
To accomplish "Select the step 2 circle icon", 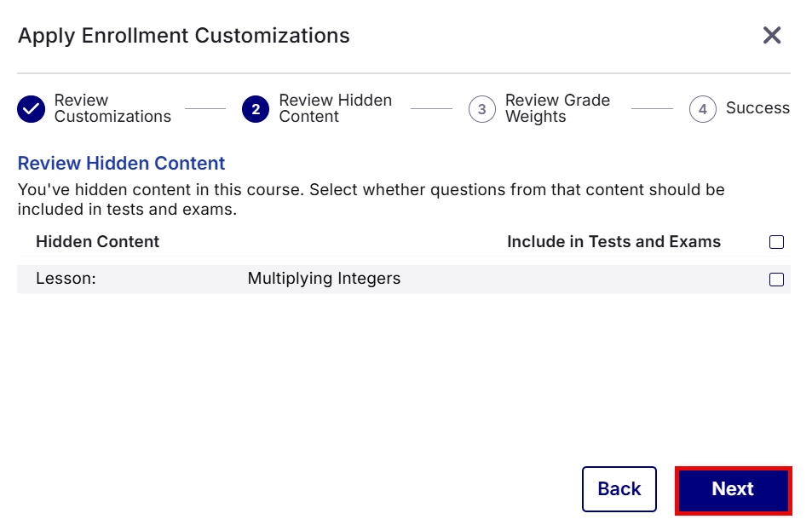I will (x=256, y=109).
